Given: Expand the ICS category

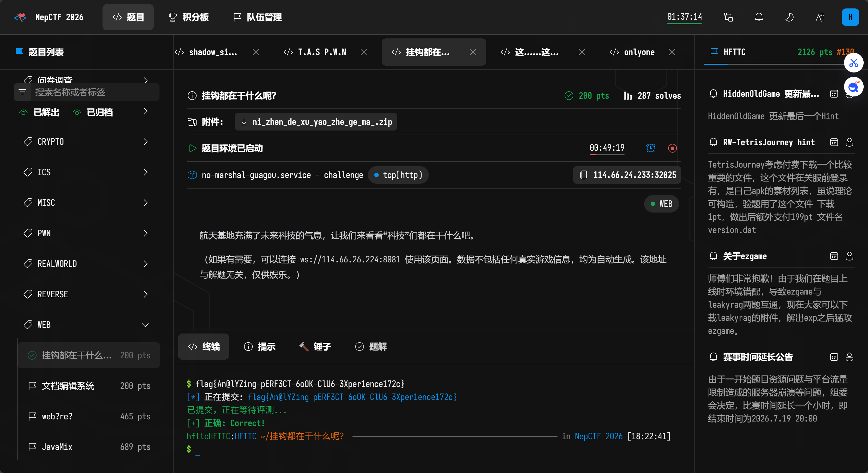Looking at the screenshot, I should 86,172.
